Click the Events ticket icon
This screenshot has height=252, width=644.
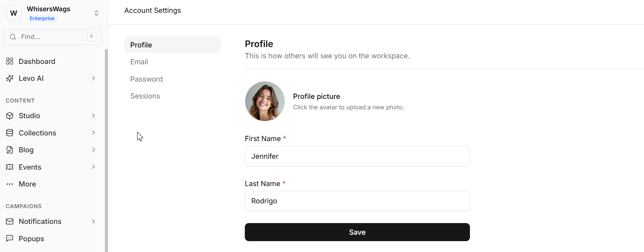click(x=10, y=167)
